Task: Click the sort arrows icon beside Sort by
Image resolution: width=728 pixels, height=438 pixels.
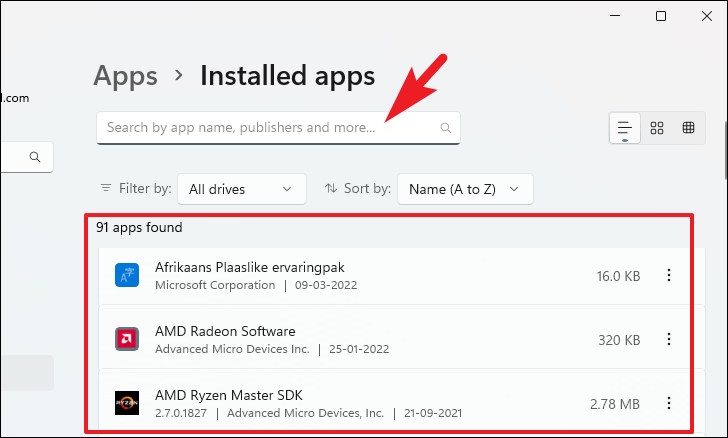Action: 331,188
